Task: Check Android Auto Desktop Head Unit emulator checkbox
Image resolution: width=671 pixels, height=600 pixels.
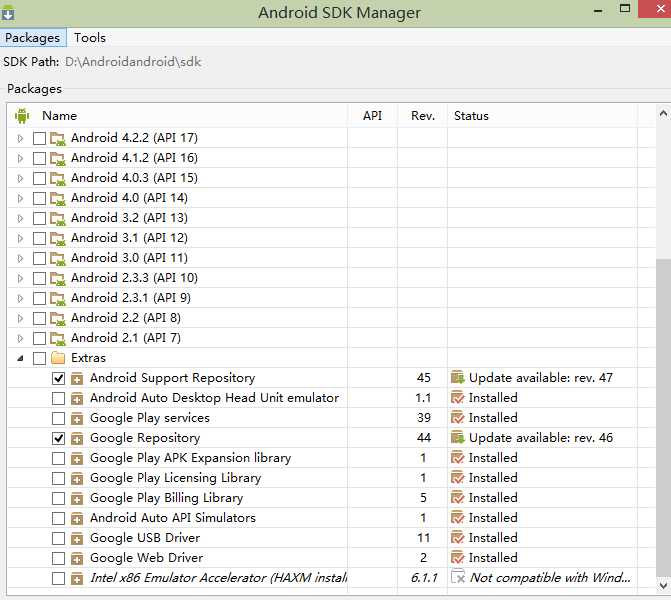Action: 58,398
